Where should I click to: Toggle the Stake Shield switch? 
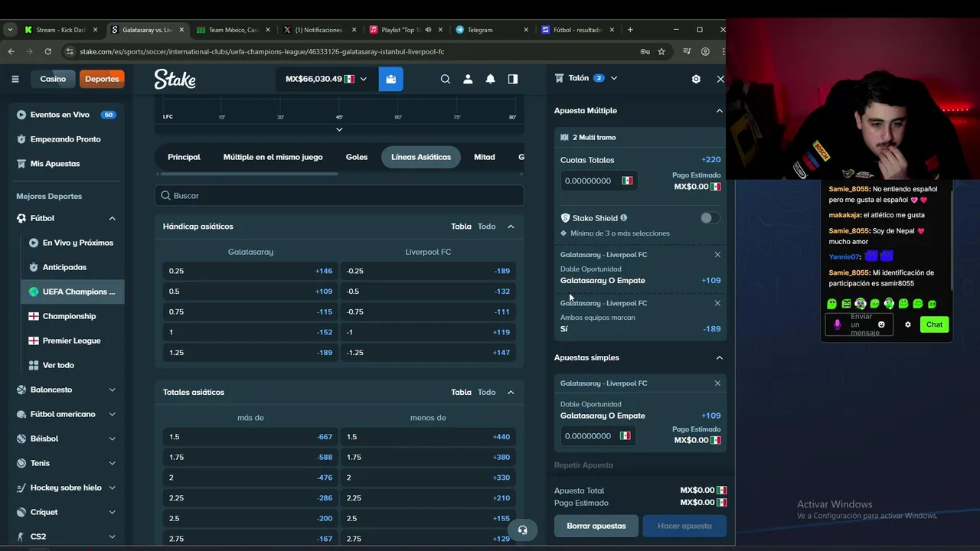[x=710, y=218]
